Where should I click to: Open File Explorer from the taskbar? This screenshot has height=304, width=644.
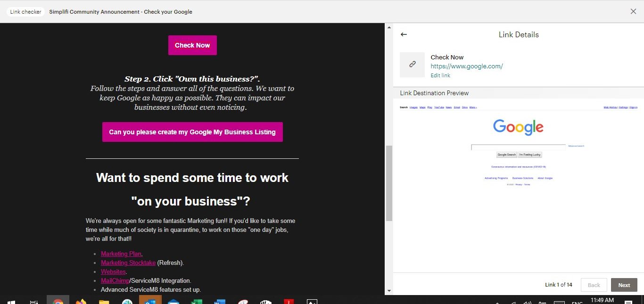(x=104, y=301)
